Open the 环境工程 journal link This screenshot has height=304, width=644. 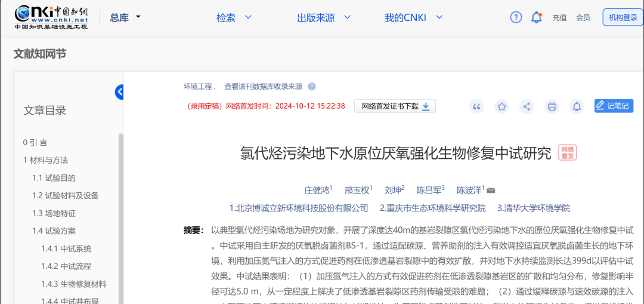197,87
